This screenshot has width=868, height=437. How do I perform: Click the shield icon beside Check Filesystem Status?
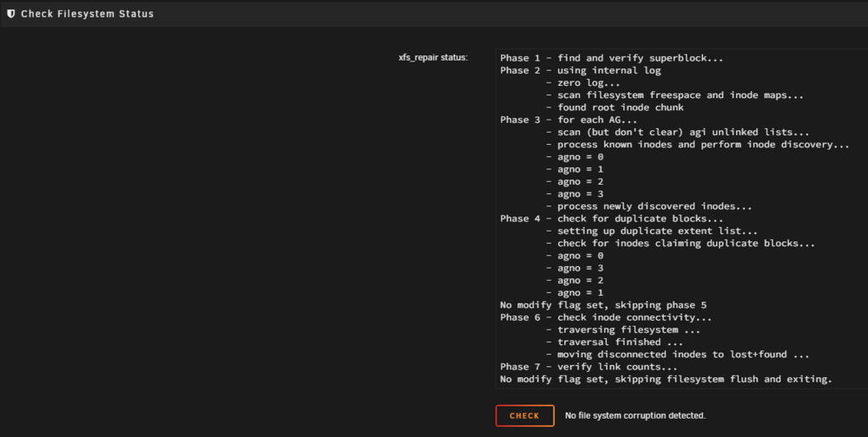click(10, 14)
